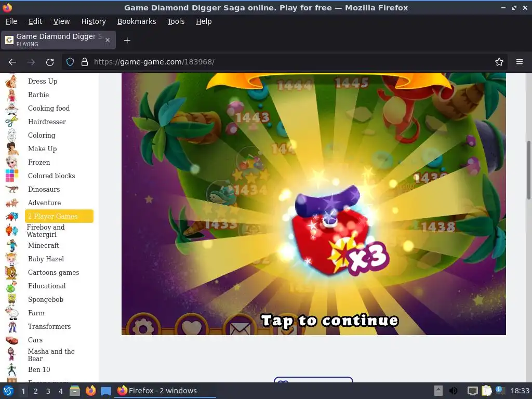The height and width of the screenshot is (399, 532).
Task: Click the Cooking food chef icon
Action: tap(11, 109)
